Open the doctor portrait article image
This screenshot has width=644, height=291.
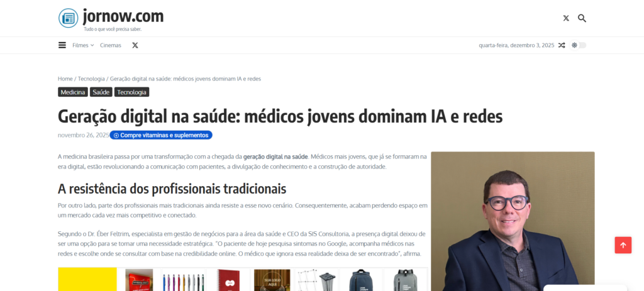click(x=513, y=222)
